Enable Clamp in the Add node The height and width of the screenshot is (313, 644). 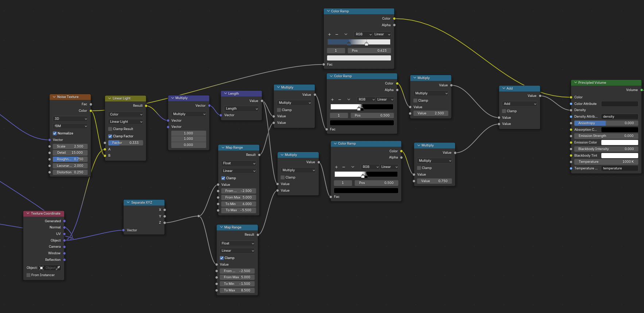pos(504,111)
